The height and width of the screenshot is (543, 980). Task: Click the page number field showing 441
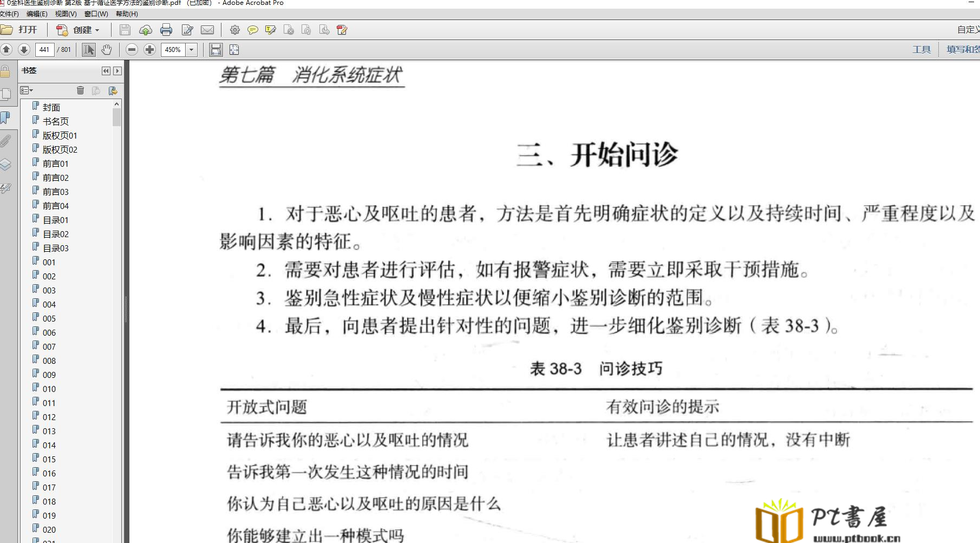(x=44, y=50)
